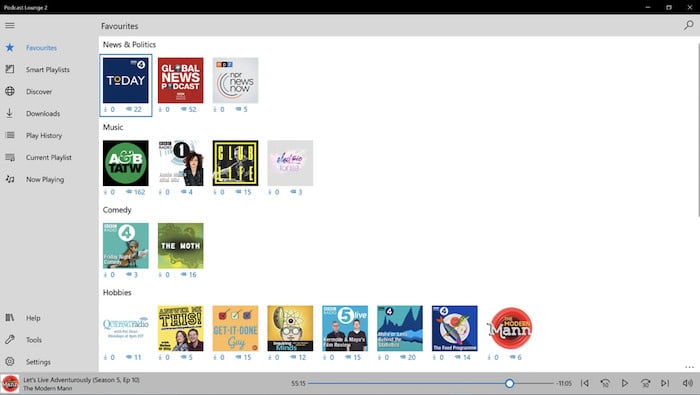Open the Quilting Radio podcast tile
Image resolution: width=700 pixels, height=395 pixels.
pos(125,328)
